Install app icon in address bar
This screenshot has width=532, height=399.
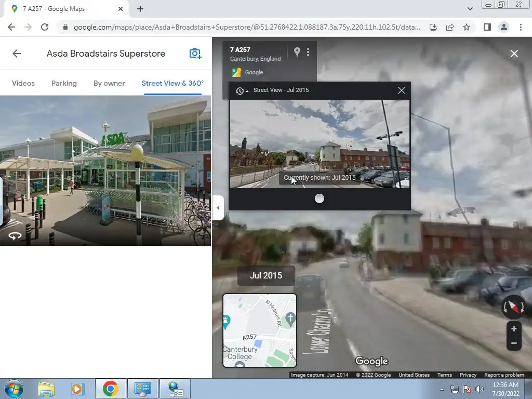(433, 27)
